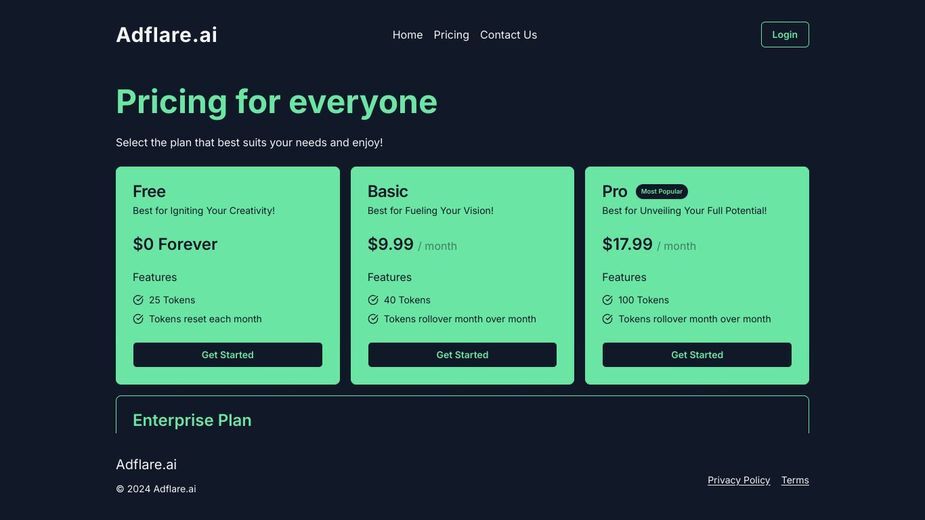The width and height of the screenshot is (925, 520).
Task: Click checkmark icon beside Basic plan rollover feature
Action: click(373, 319)
